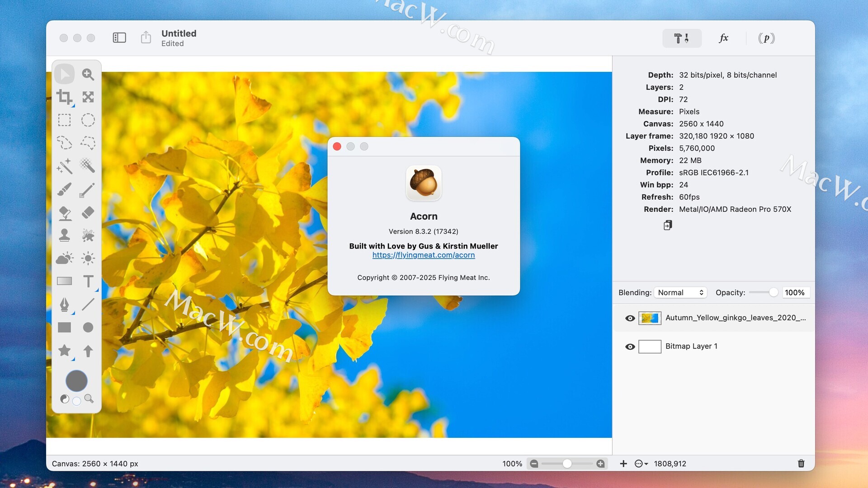
Task: Select the Pen (Bezier) tool
Action: [x=64, y=304]
